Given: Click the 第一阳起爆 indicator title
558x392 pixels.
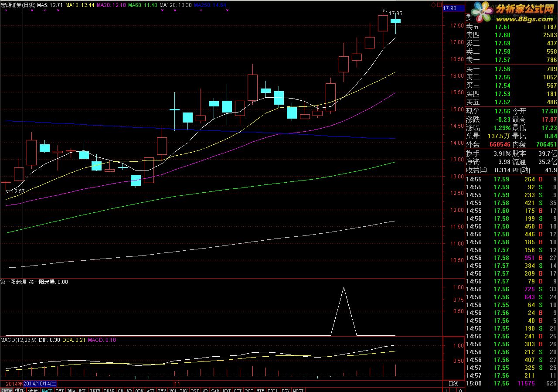Looking at the screenshot, I should click(14, 282).
